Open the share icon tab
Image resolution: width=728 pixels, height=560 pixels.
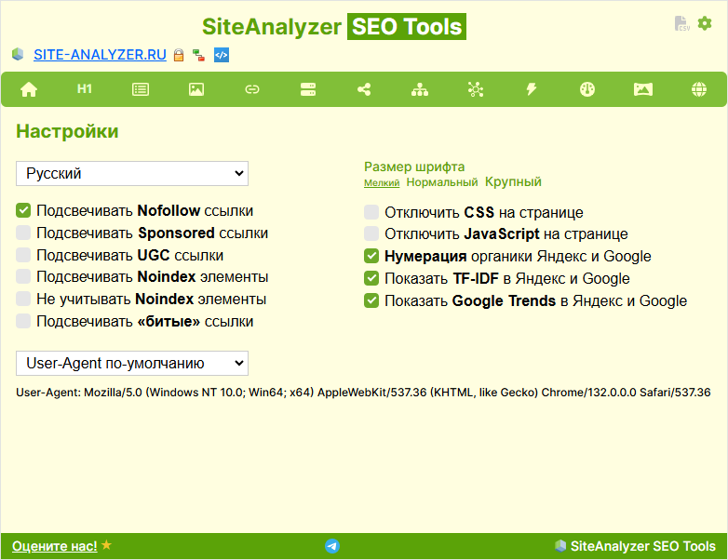(364, 89)
